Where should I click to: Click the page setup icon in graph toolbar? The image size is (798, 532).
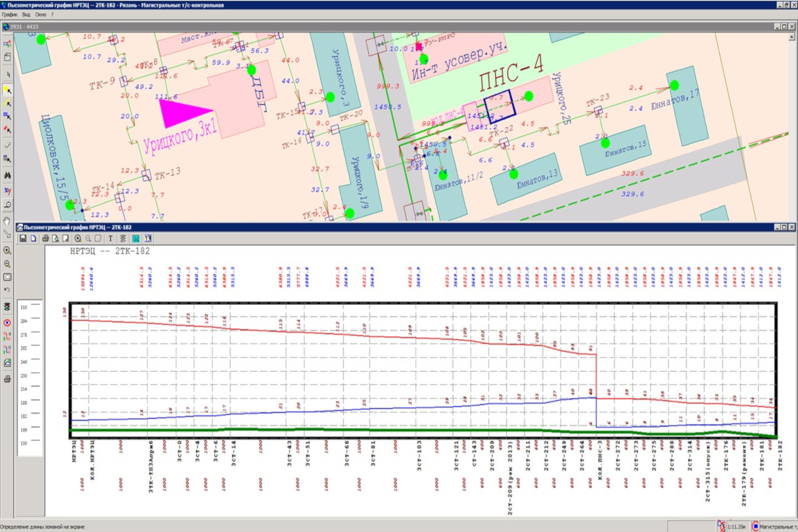coord(65,238)
